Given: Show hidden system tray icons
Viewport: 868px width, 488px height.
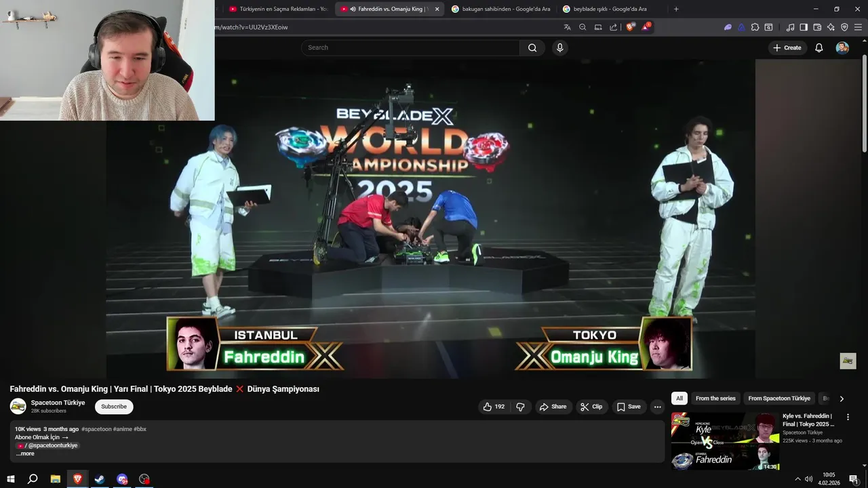Looking at the screenshot, I should 797,479.
